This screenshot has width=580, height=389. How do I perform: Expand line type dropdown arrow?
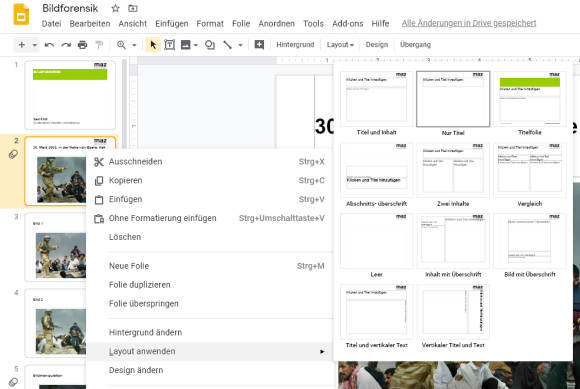pyautogui.click(x=240, y=45)
